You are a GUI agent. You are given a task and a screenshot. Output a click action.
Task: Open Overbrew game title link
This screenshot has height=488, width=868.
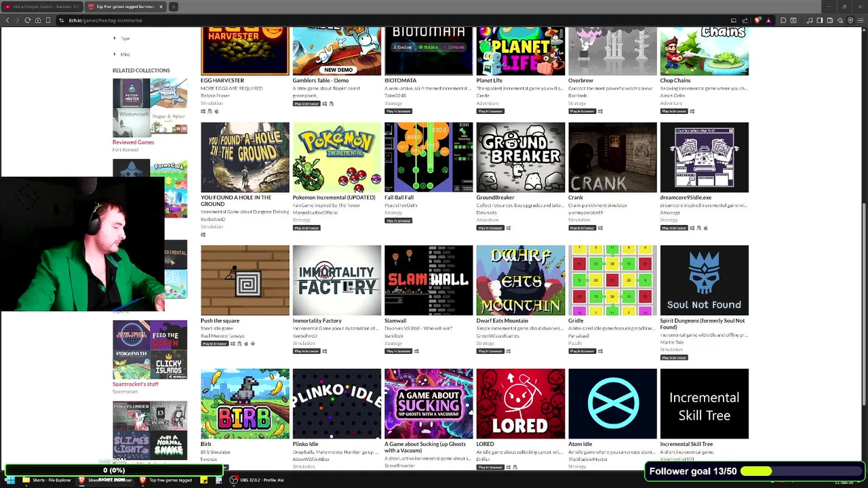tap(581, 81)
